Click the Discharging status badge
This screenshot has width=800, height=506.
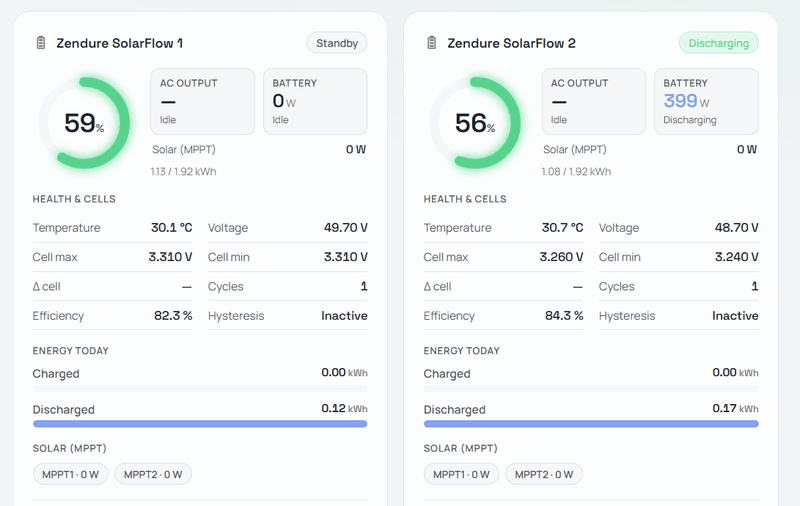click(x=718, y=43)
